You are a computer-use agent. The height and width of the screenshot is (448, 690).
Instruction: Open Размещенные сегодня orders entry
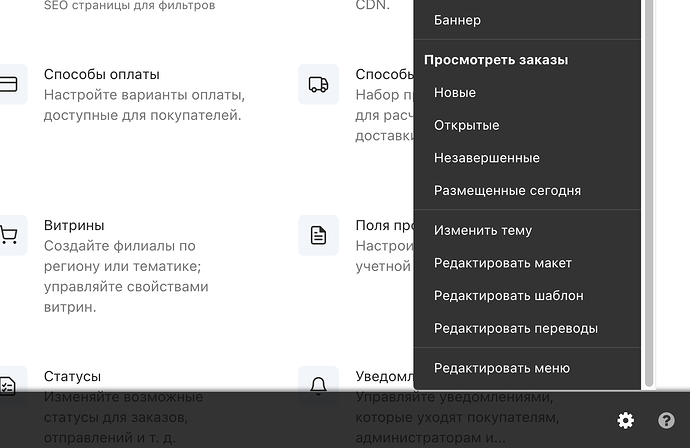(x=527, y=191)
